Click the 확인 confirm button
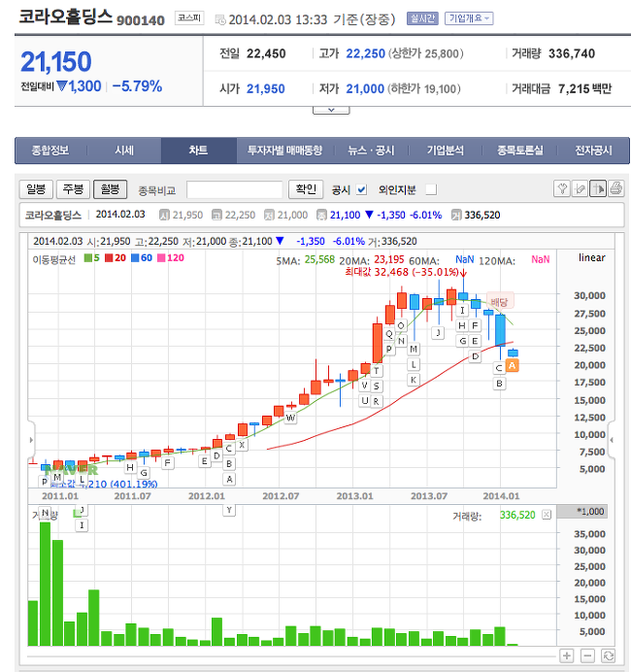This screenshot has height=672, width=631. pyautogui.click(x=306, y=189)
